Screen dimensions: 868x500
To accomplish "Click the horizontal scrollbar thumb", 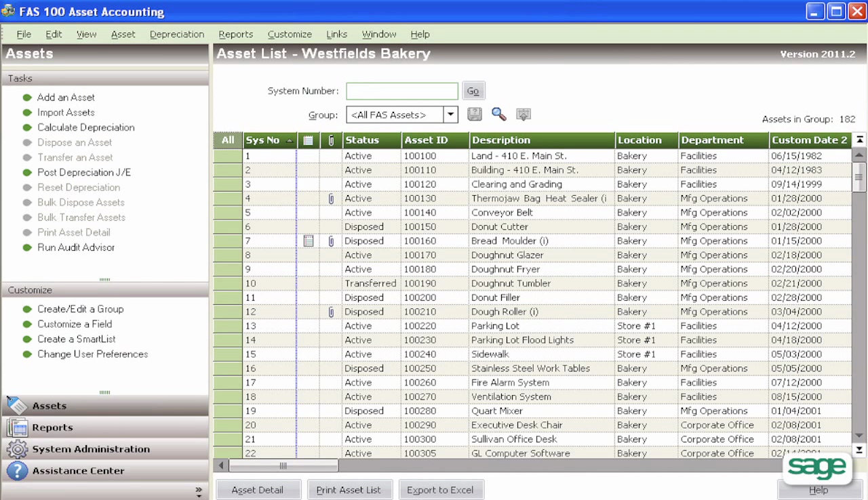I will 283,465.
